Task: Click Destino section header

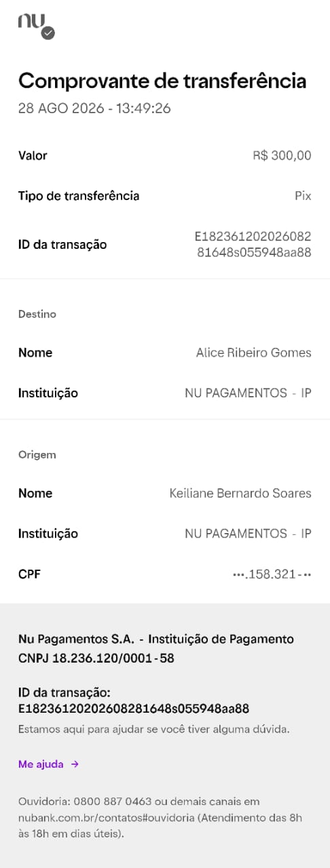Action: (37, 314)
